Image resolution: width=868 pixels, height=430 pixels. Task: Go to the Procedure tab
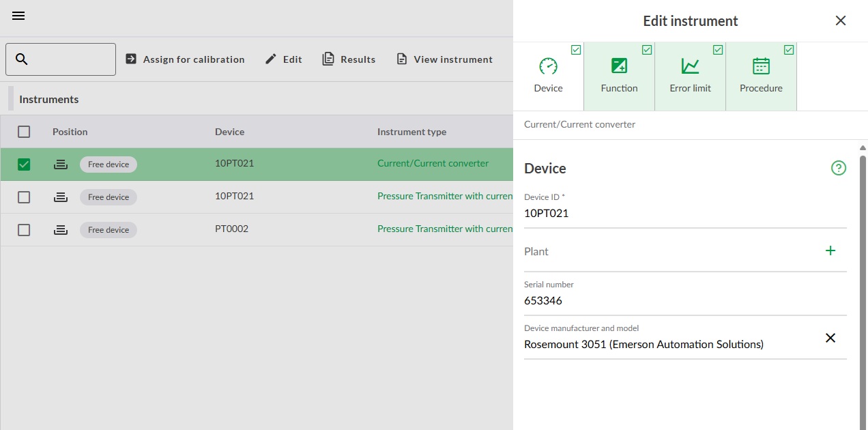761,76
